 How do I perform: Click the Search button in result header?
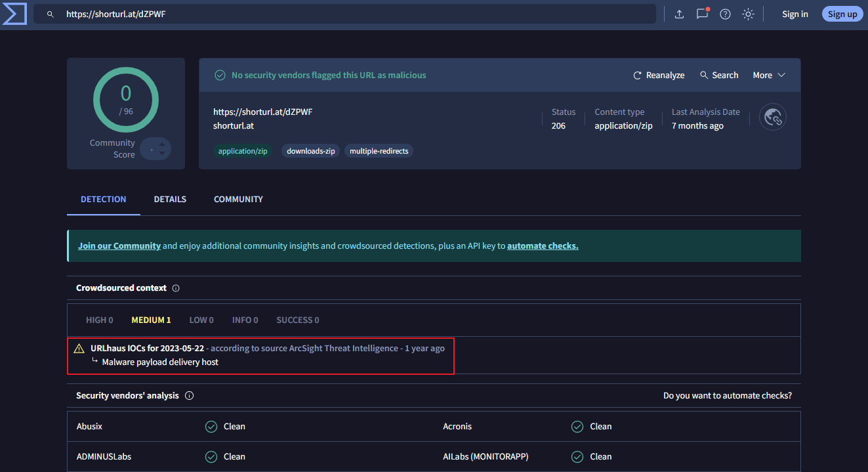click(719, 75)
